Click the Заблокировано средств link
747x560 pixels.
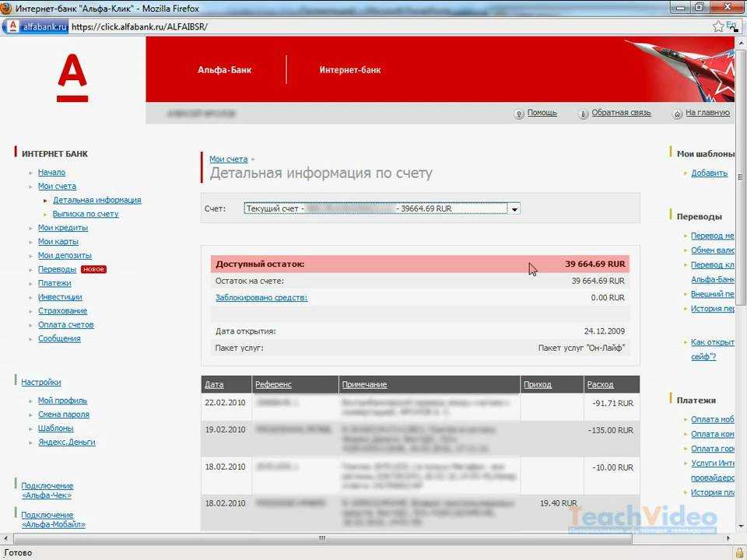pyautogui.click(x=261, y=298)
